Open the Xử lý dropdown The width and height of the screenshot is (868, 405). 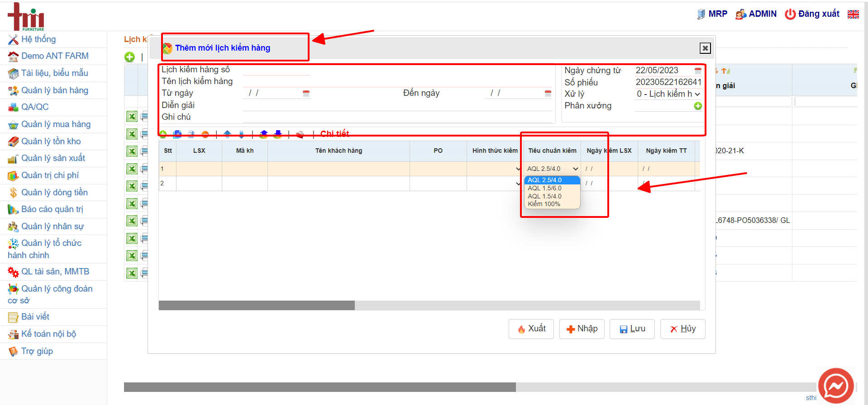pos(668,94)
